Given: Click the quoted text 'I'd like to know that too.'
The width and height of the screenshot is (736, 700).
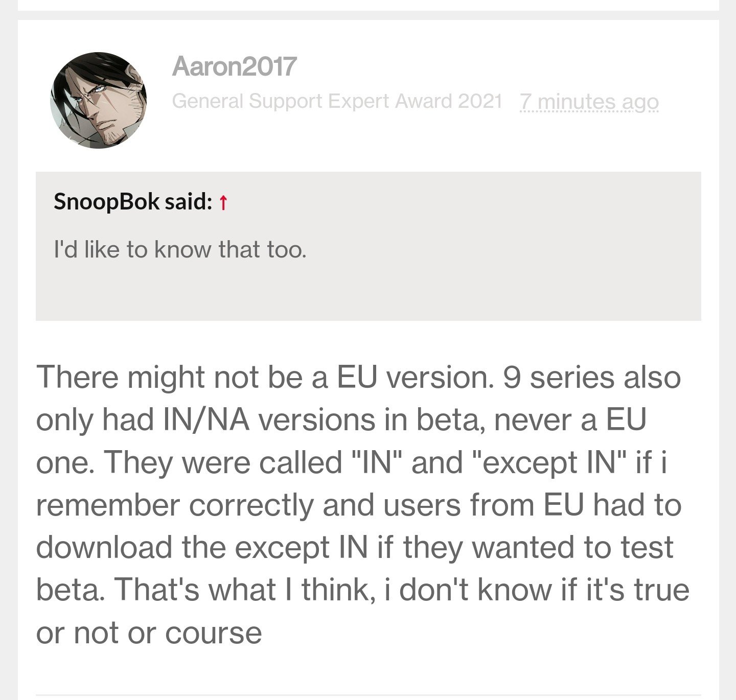Looking at the screenshot, I should 180,250.
